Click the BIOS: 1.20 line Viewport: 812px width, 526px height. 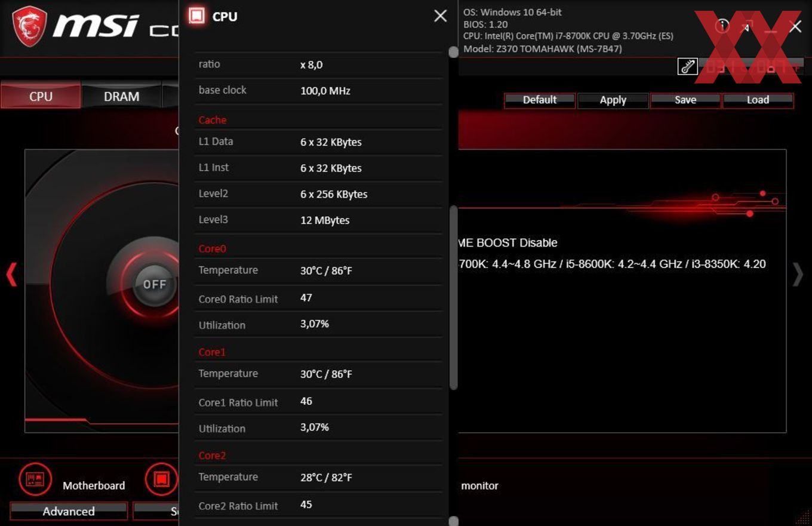485,24
